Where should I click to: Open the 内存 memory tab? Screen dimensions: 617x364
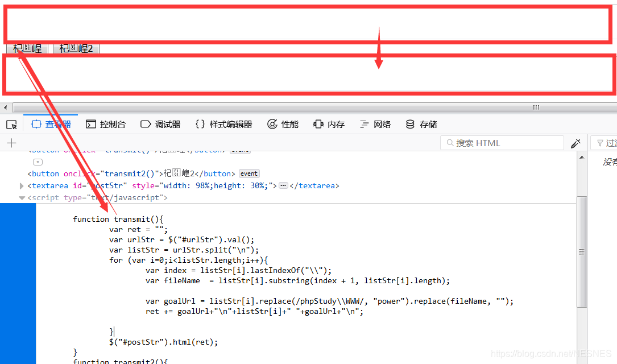329,125
